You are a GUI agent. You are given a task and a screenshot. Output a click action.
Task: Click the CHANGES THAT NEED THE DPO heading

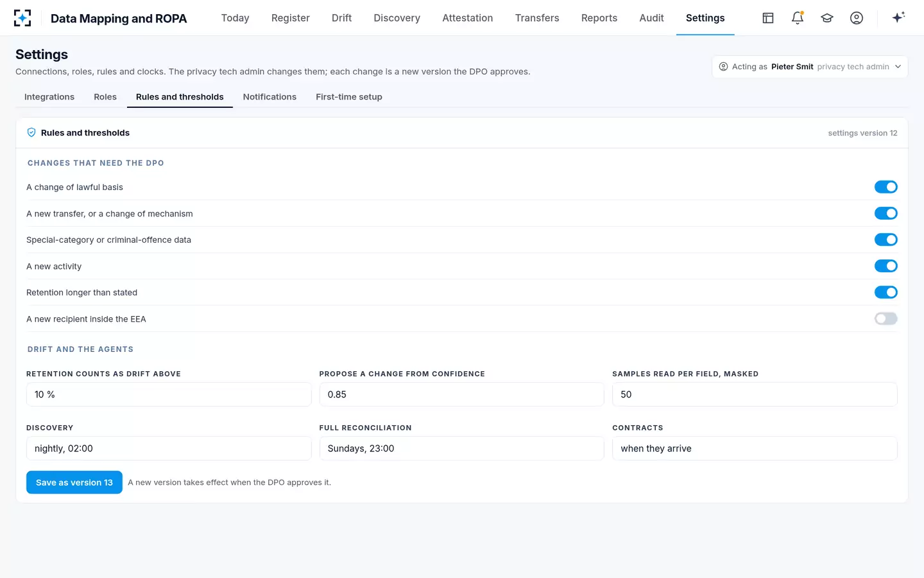coord(96,163)
